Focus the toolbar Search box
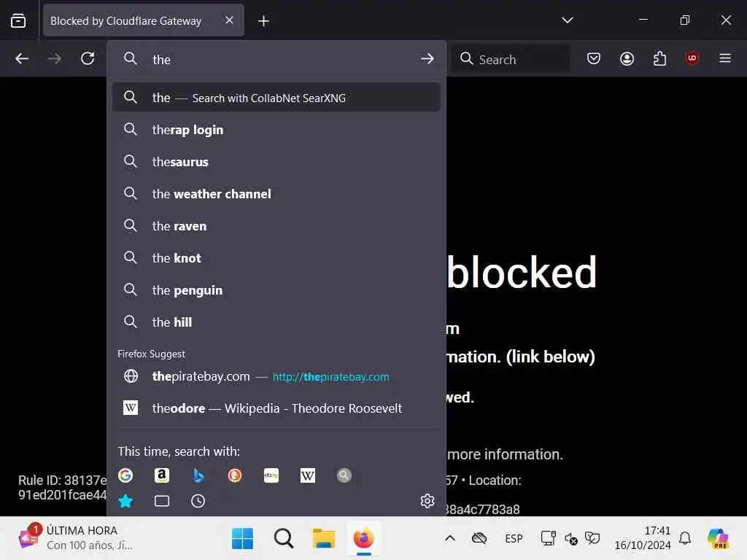This screenshot has height=560, width=747. coord(511,59)
